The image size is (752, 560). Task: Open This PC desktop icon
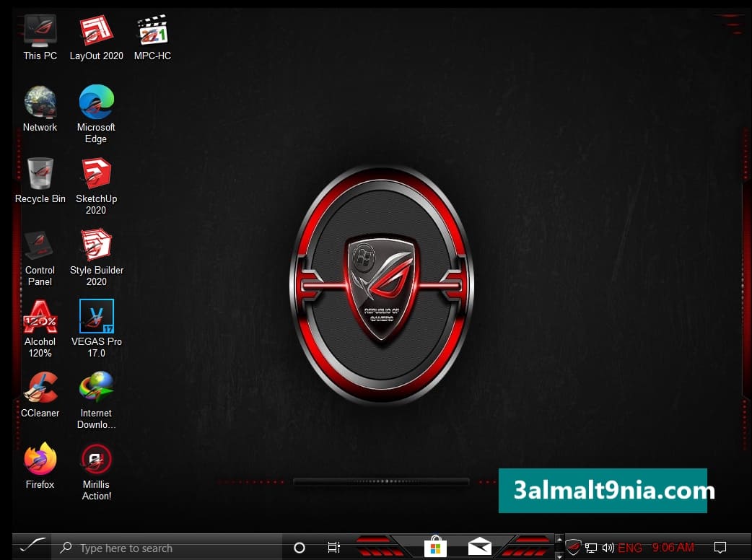click(40, 38)
